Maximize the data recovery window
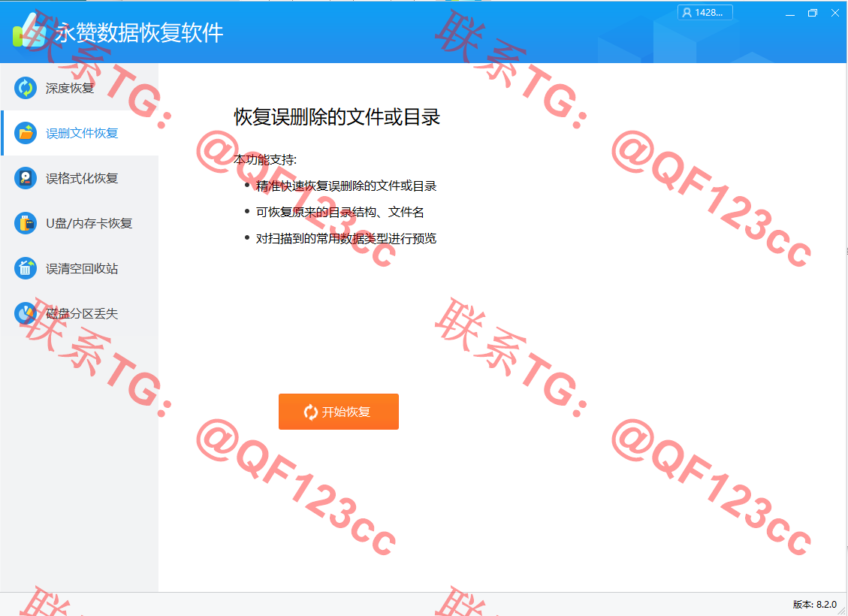The height and width of the screenshot is (616, 848). (812, 13)
